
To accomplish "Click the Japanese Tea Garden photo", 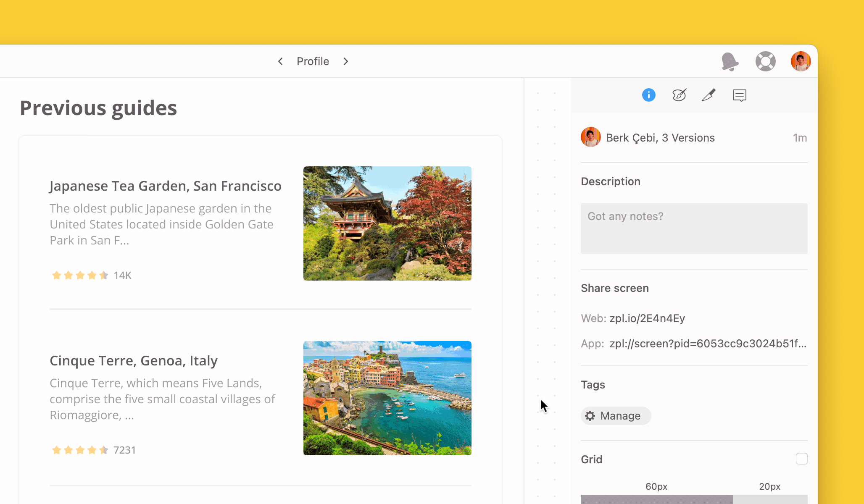I will click(387, 223).
